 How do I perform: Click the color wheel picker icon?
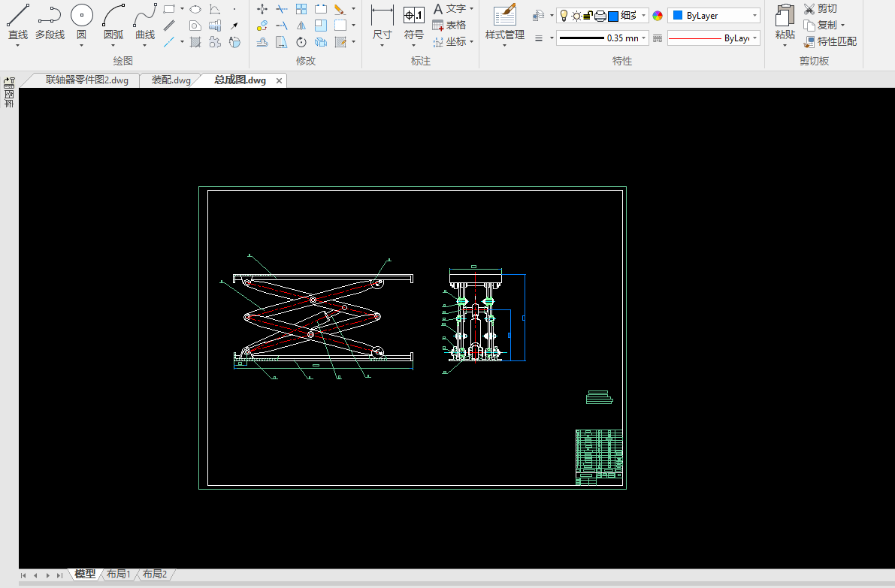tap(658, 16)
